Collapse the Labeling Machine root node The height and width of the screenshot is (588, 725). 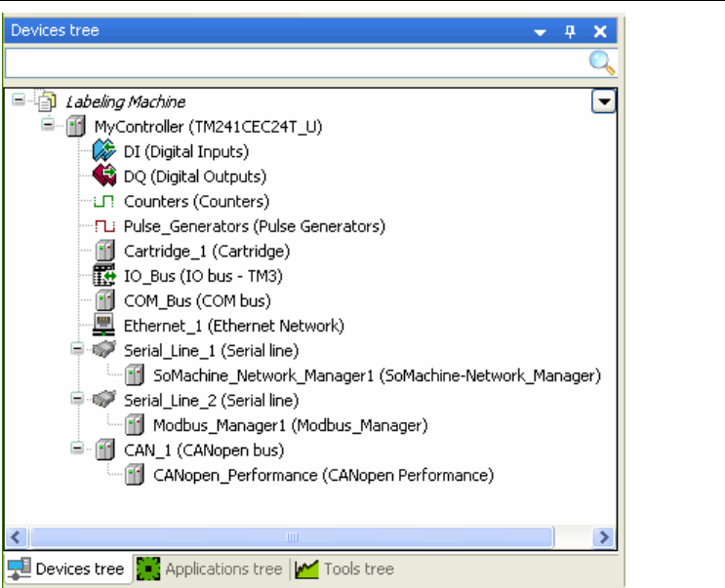pos(19,99)
